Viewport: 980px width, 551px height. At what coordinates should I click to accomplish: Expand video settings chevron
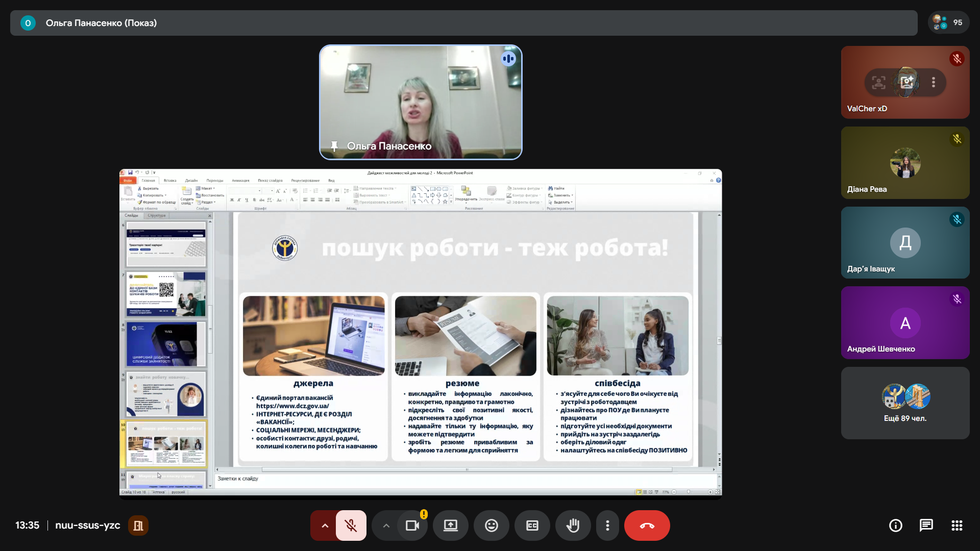(386, 525)
